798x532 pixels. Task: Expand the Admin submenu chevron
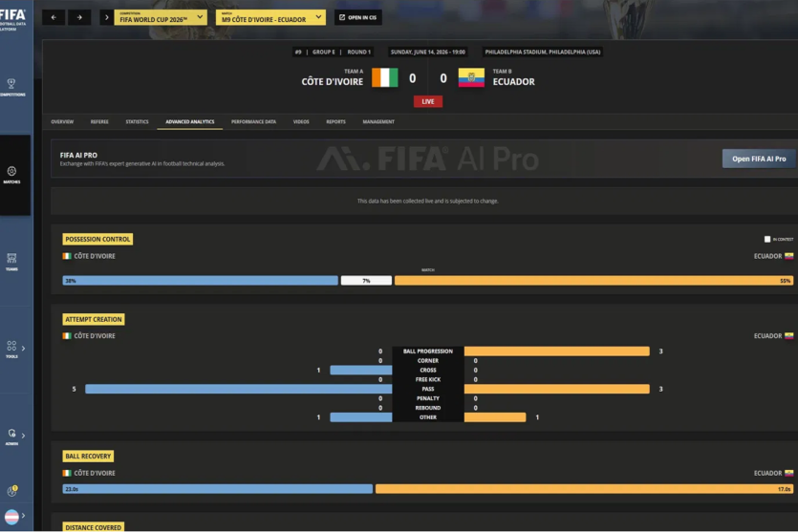(x=23, y=436)
